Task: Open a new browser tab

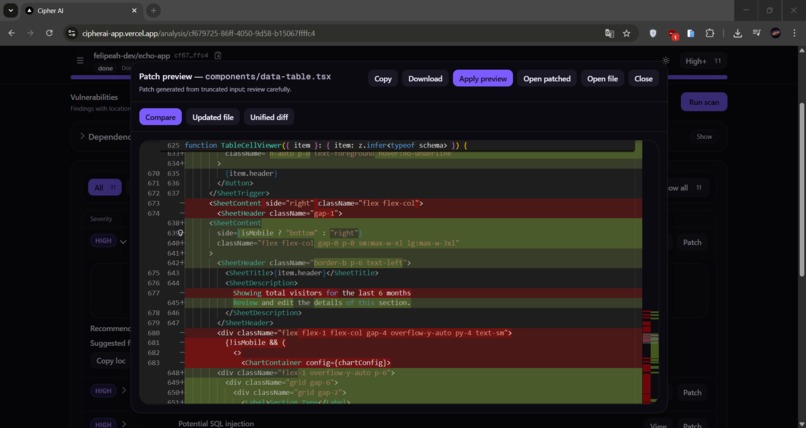Action: pyautogui.click(x=153, y=10)
